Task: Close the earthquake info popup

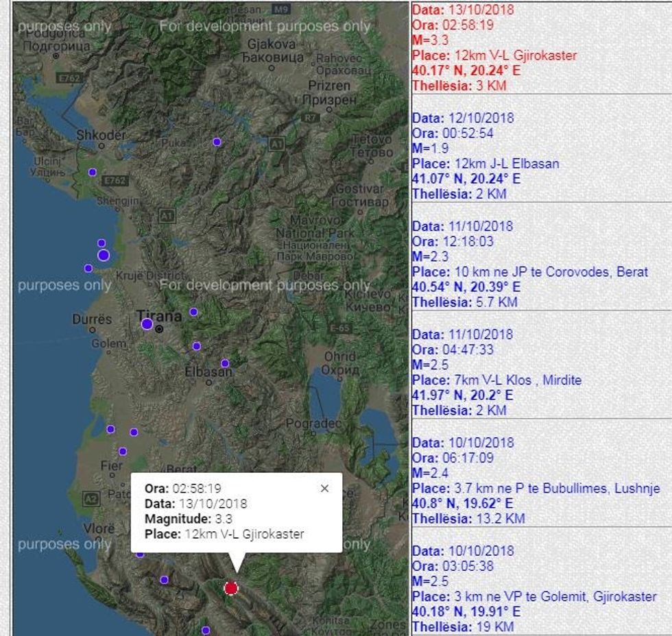Action: pos(324,489)
